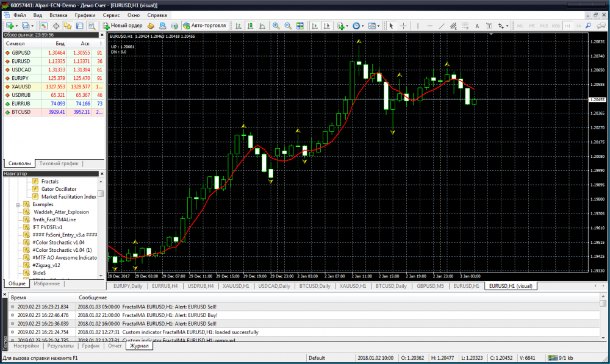Tile chart windows with grid icon
Image resolution: width=610 pixels, height=364 pixels.
pos(300,26)
